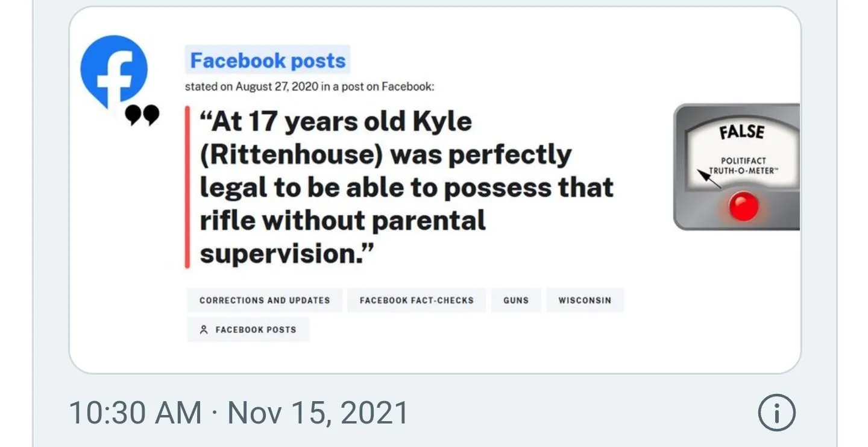Open the Guns tag
Image resolution: width=868 pixels, height=447 pixels.
516,300
